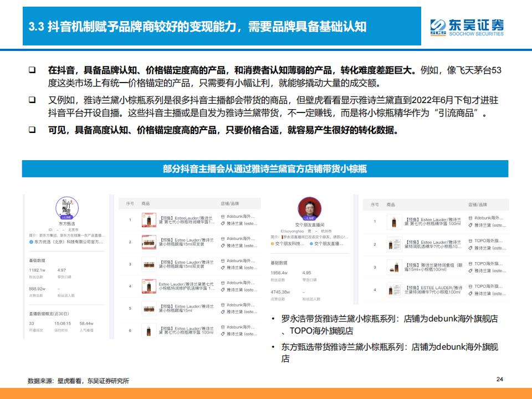Click the data source footer 数据来源：壁虎看看
Screen dimensions: 532x399
pyautogui.click(x=78, y=381)
